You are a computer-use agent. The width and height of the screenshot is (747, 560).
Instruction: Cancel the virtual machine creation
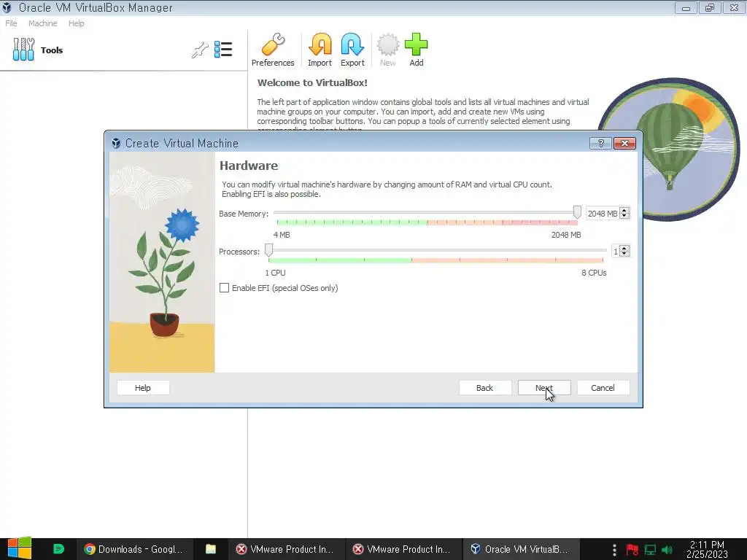pyautogui.click(x=603, y=388)
